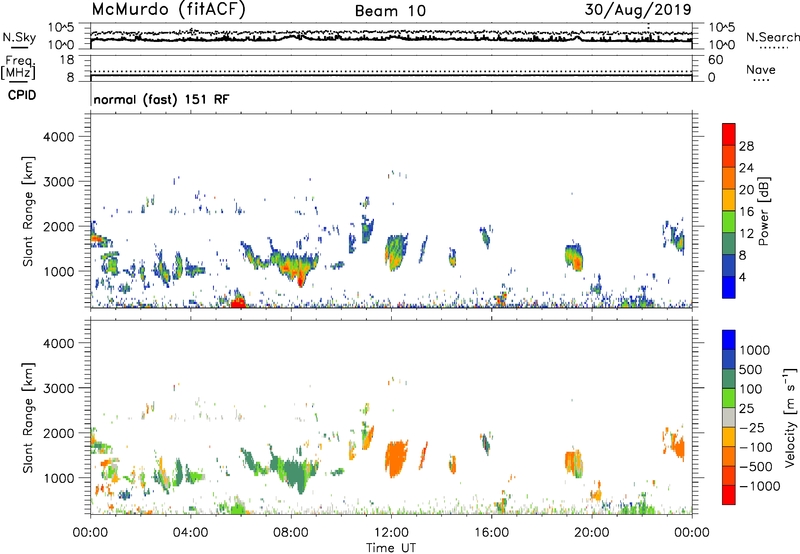Click the '500' value on velocity colorbar
800x554 pixels.
pos(753,370)
